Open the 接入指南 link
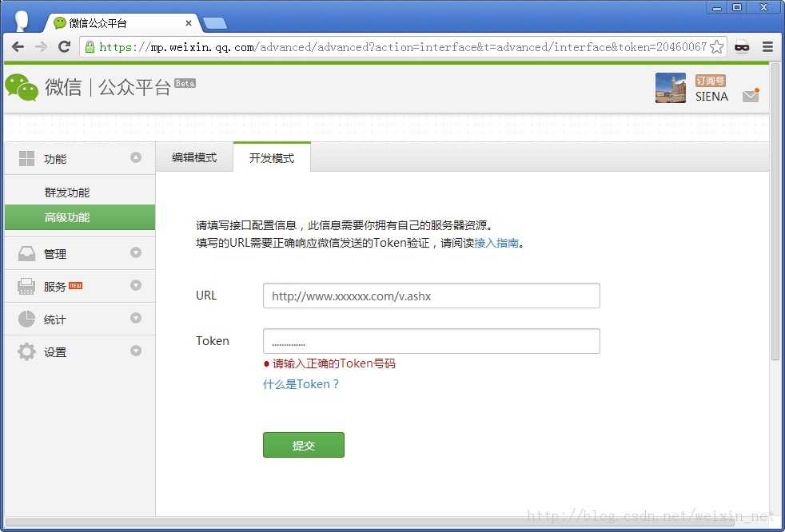The image size is (785, 532). 496,243
